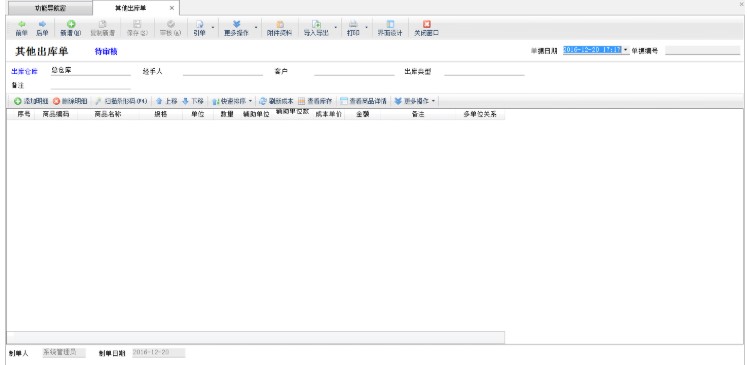Open dropdown arrow next to 引单

tap(212, 28)
